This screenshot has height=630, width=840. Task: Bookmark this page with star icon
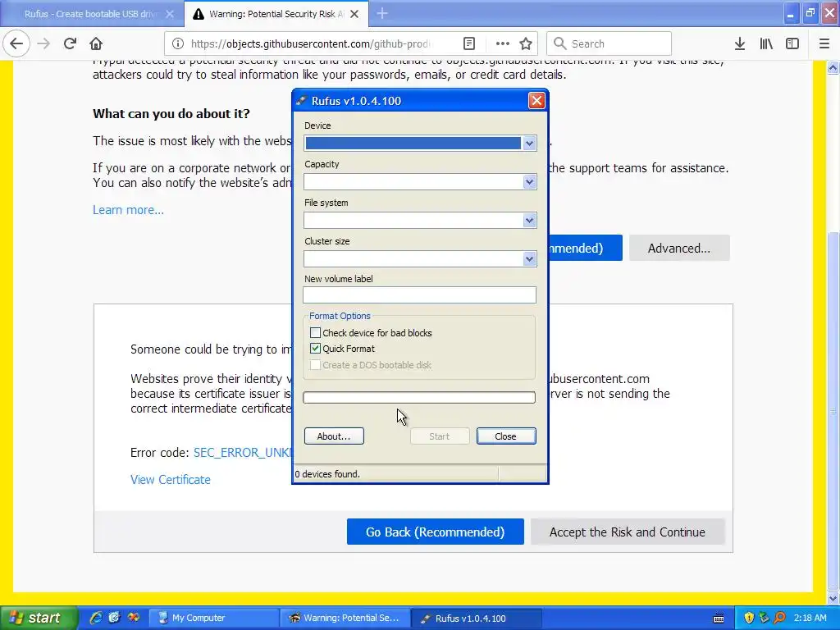[526, 43]
